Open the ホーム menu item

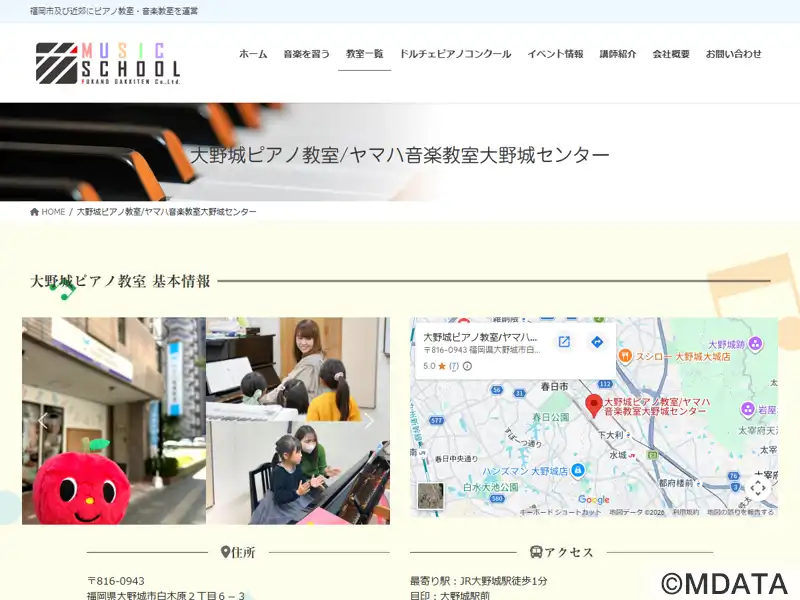(253, 54)
